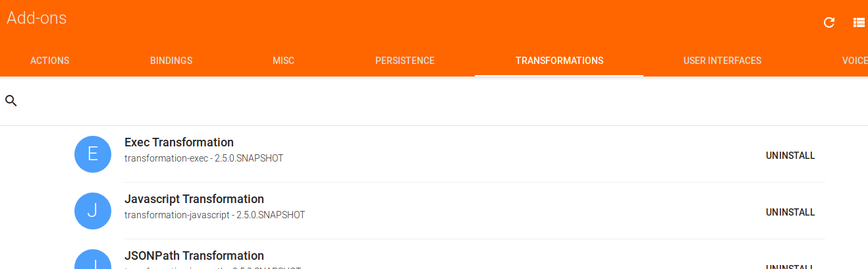Click the Exec Transformation 'E' avatar
The width and height of the screenshot is (868, 269).
point(93,154)
